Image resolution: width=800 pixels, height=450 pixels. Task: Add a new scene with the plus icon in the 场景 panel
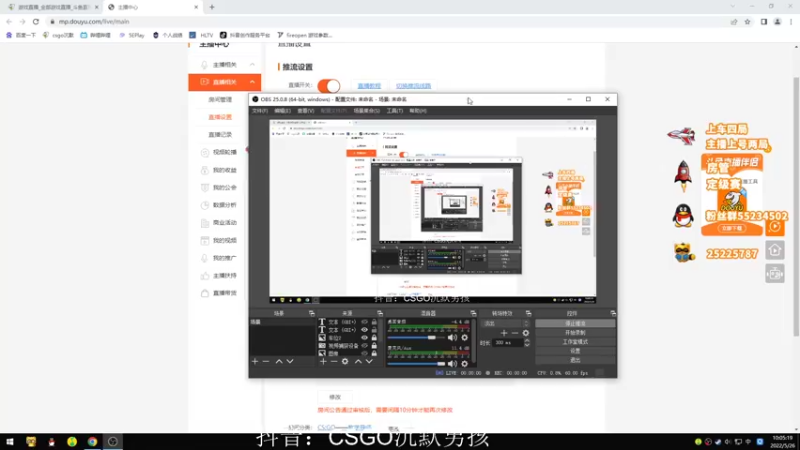click(255, 361)
